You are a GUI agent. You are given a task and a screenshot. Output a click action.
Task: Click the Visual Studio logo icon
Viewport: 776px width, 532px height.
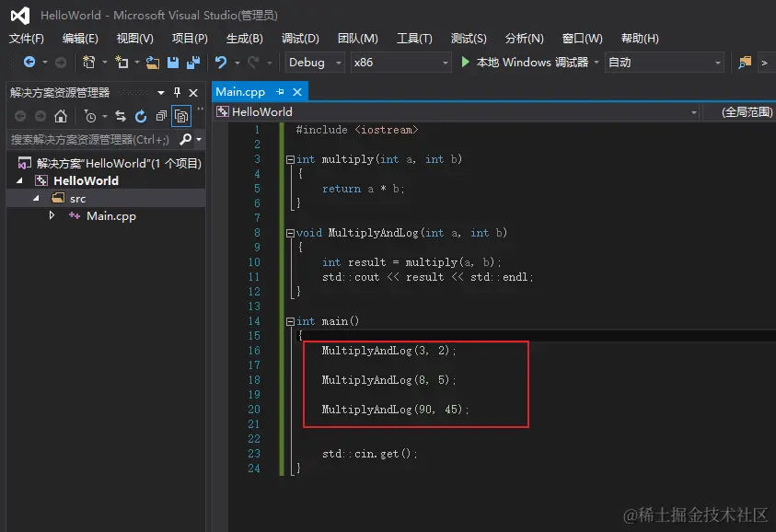[x=20, y=16]
